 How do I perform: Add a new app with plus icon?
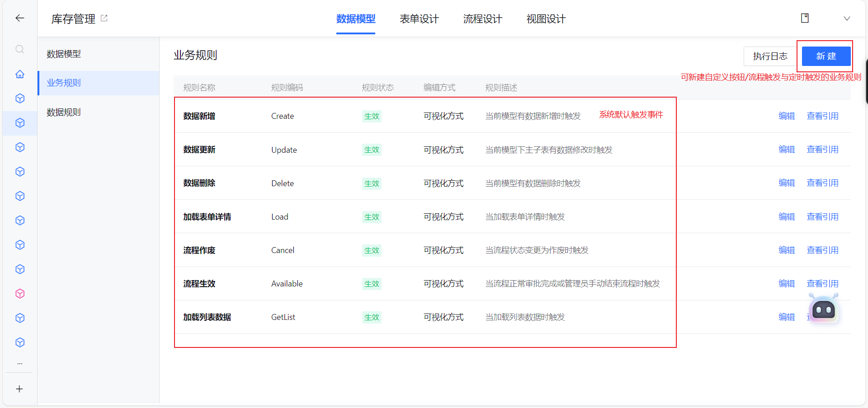coord(19,389)
